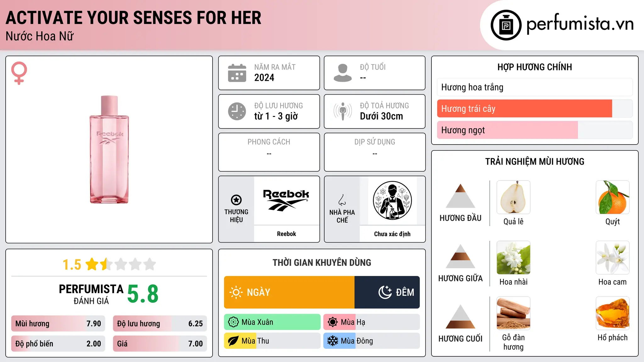Click the Trải nghiệm mùi hương heading
The image size is (644, 362).
point(535,162)
